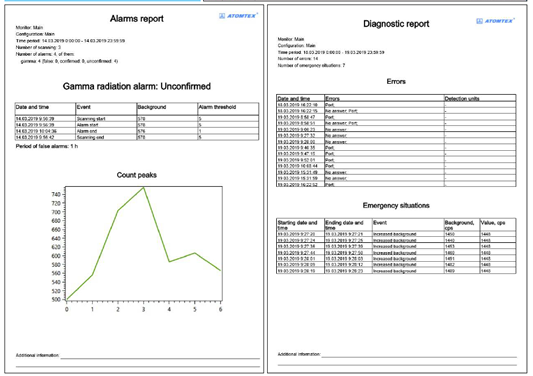Select the Alarms report page thumbnail title

click(137, 19)
